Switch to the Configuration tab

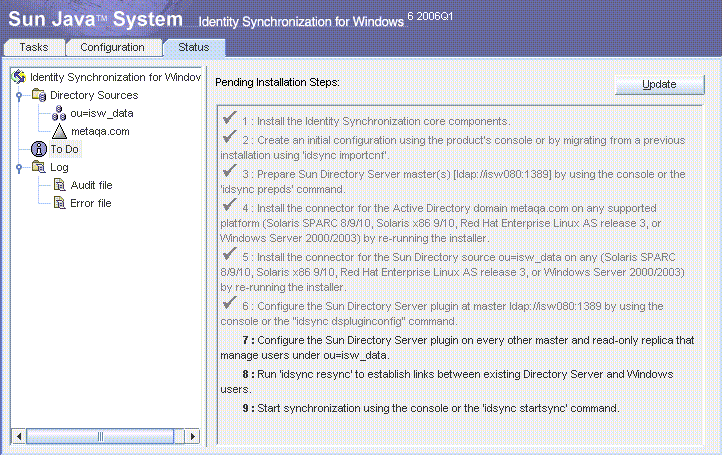(112, 47)
